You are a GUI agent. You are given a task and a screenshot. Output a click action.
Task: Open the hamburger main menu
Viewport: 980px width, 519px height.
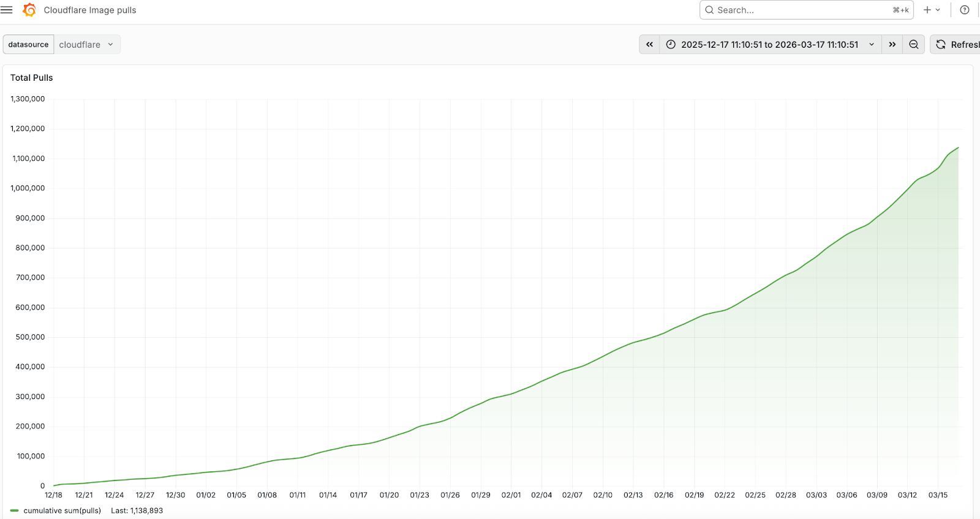click(7, 10)
